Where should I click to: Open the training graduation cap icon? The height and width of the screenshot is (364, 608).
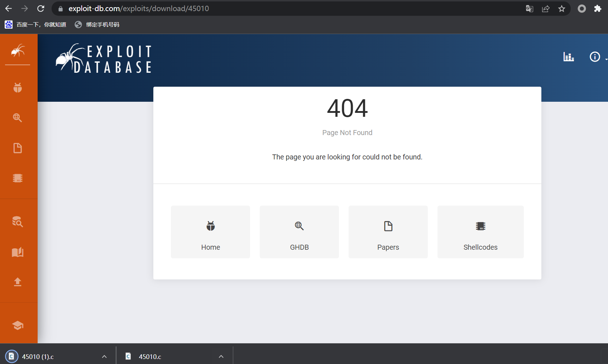18,325
